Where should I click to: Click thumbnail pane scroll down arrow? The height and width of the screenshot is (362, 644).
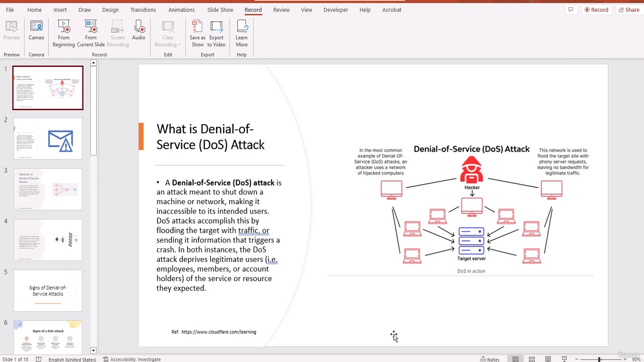pos(93,350)
